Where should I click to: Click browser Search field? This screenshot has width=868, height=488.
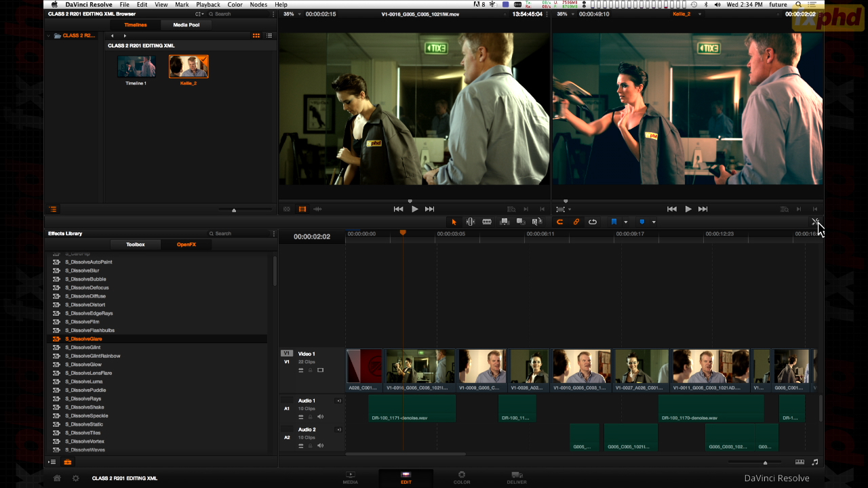point(239,14)
